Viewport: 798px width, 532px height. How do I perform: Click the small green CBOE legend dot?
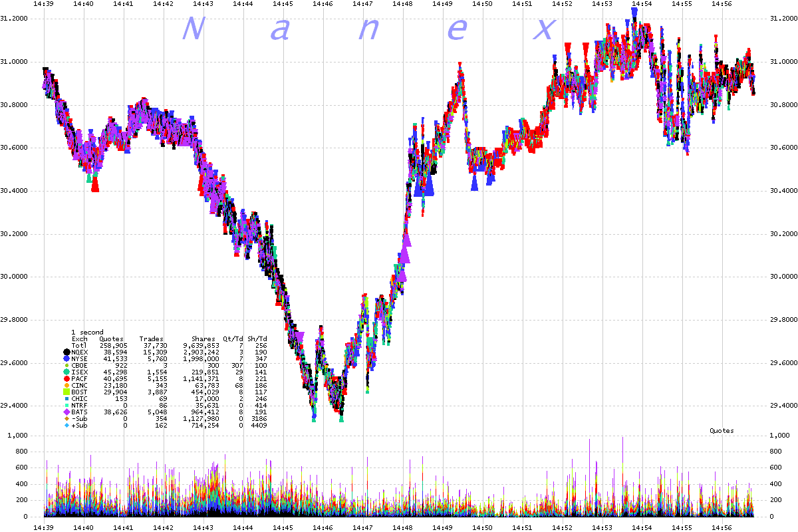click(x=66, y=366)
